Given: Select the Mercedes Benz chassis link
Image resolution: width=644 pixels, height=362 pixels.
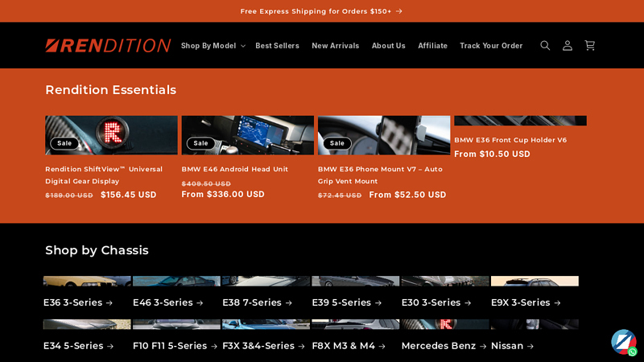Looking at the screenshot, I should pos(444,346).
